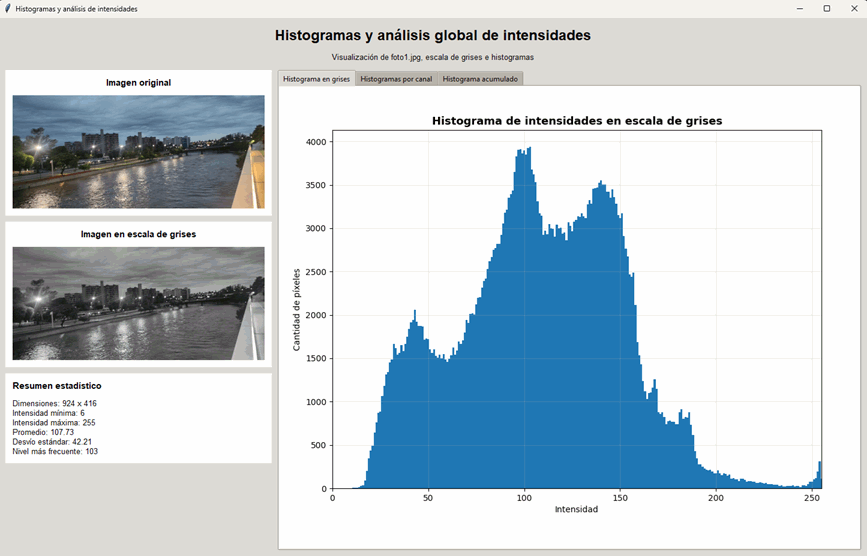Click the 100 x-axis tick label
Screen dimensions: 867x556
(524, 498)
